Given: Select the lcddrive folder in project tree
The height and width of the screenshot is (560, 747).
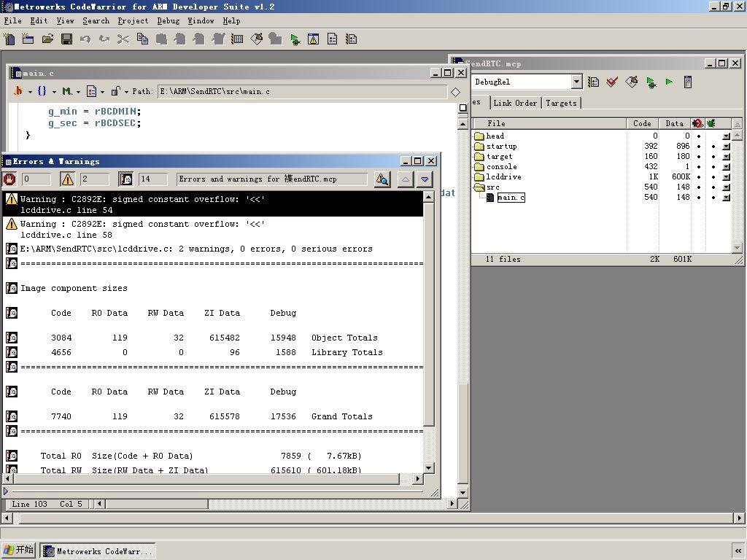Looking at the screenshot, I should pyautogui.click(x=503, y=176).
